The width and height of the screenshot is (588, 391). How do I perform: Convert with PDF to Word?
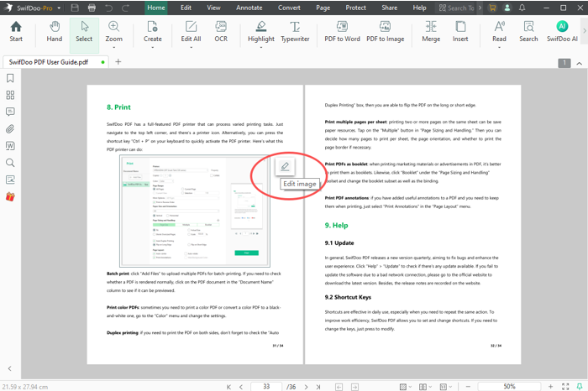[342, 31]
